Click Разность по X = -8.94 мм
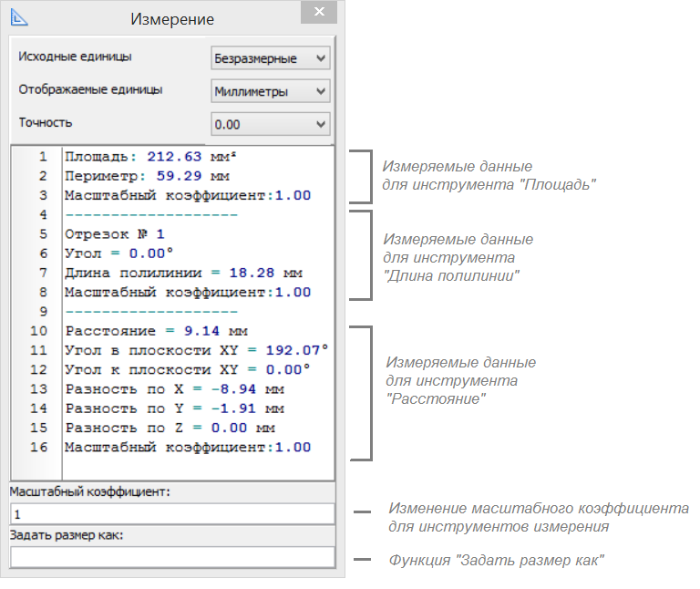Image resolution: width=700 pixels, height=589 pixels. point(175,389)
